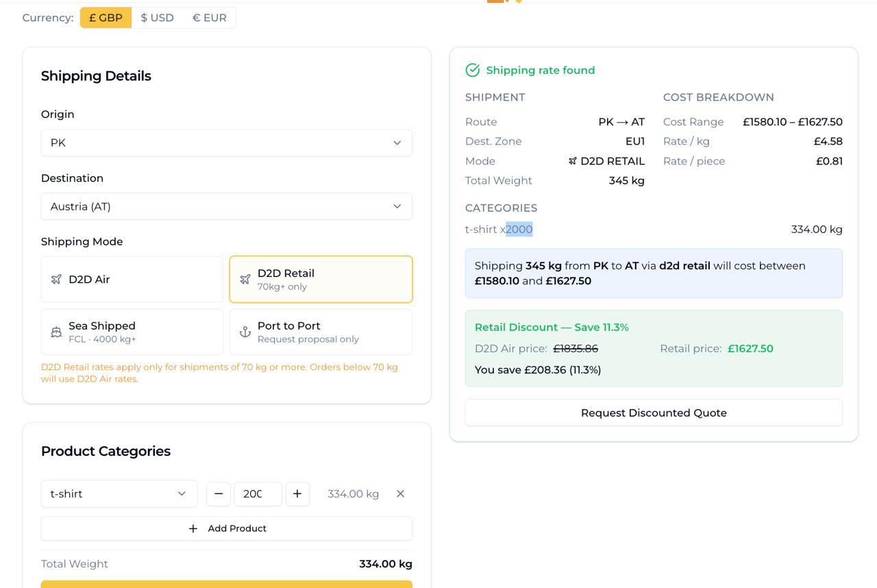The width and height of the screenshot is (877, 588).
Task: Remove the t-shirt product row
Action: coord(401,493)
